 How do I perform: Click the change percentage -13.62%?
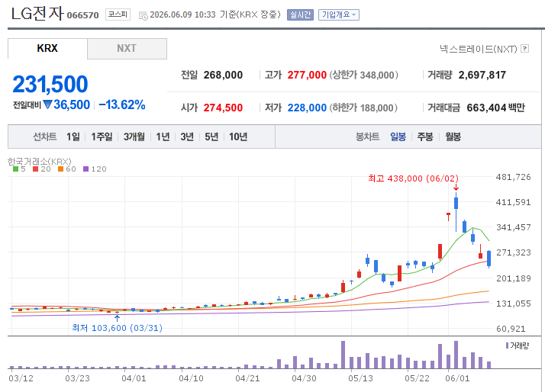coord(121,104)
